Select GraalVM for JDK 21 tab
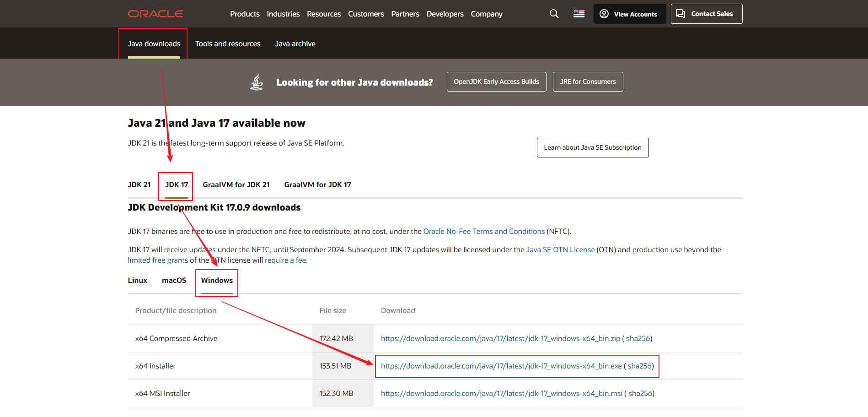The image size is (868, 417). click(236, 184)
